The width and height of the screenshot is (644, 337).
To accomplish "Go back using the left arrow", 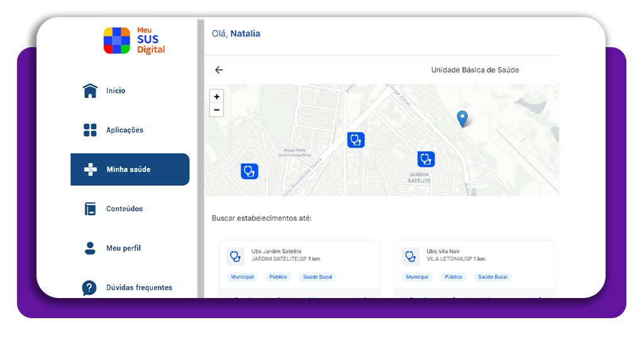I will pyautogui.click(x=219, y=70).
